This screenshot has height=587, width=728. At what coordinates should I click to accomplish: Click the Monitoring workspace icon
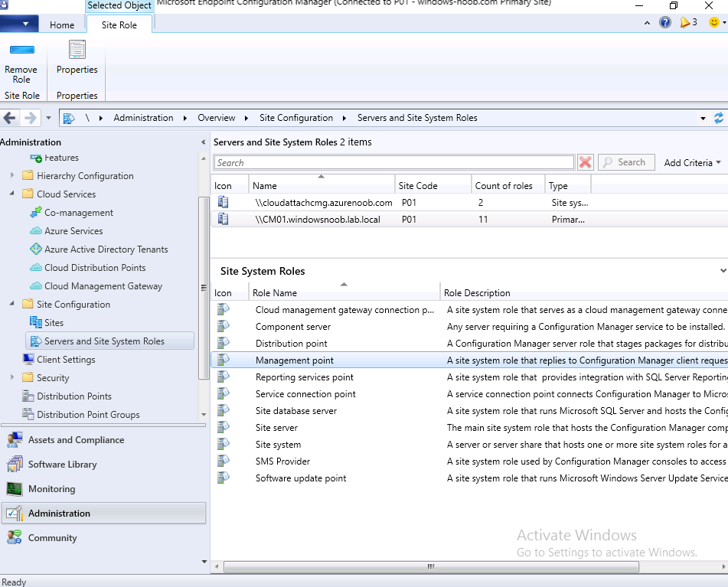tap(15, 488)
